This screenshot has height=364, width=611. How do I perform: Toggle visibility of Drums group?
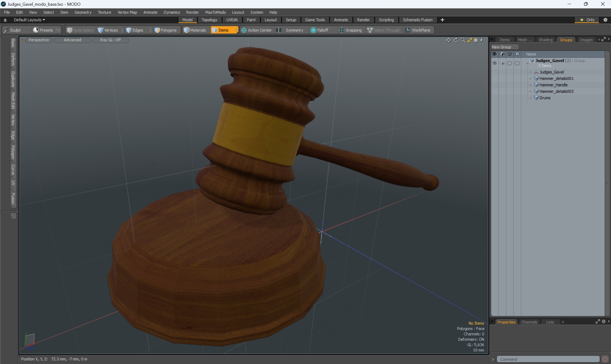point(494,98)
